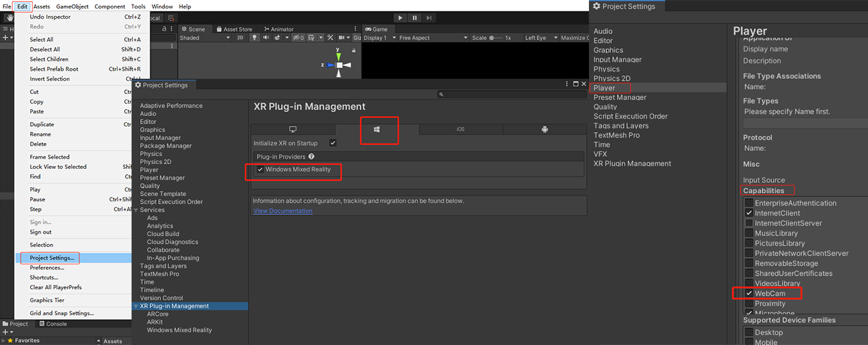Image resolution: width=868 pixels, height=345 pixels.
Task: Toggle WebCam capability checkbox
Action: click(749, 294)
